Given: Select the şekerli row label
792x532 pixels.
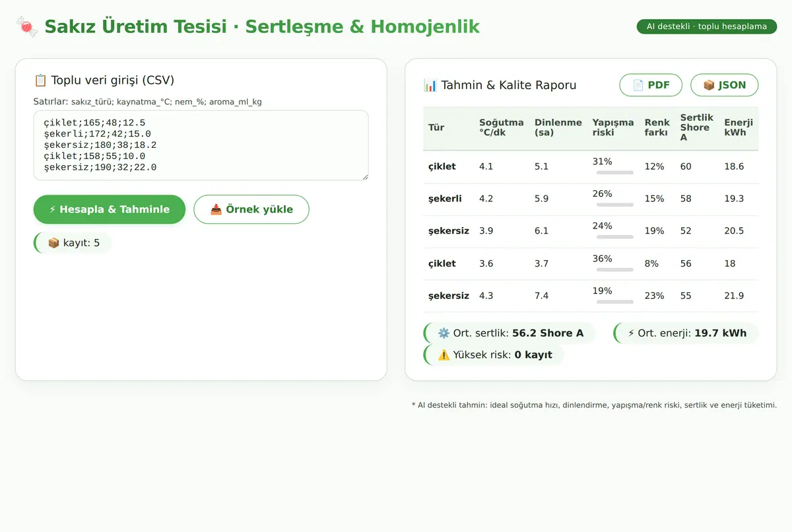Looking at the screenshot, I should tap(445, 199).
